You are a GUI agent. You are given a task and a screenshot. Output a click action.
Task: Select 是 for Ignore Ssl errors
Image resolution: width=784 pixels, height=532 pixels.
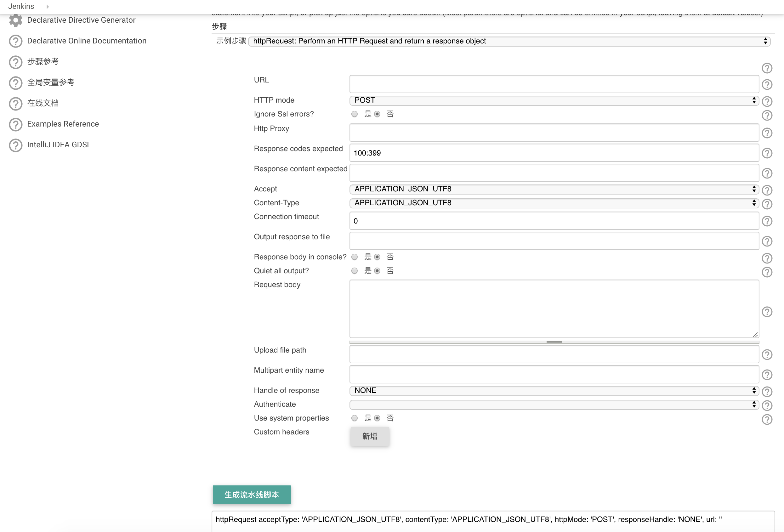pyautogui.click(x=354, y=114)
